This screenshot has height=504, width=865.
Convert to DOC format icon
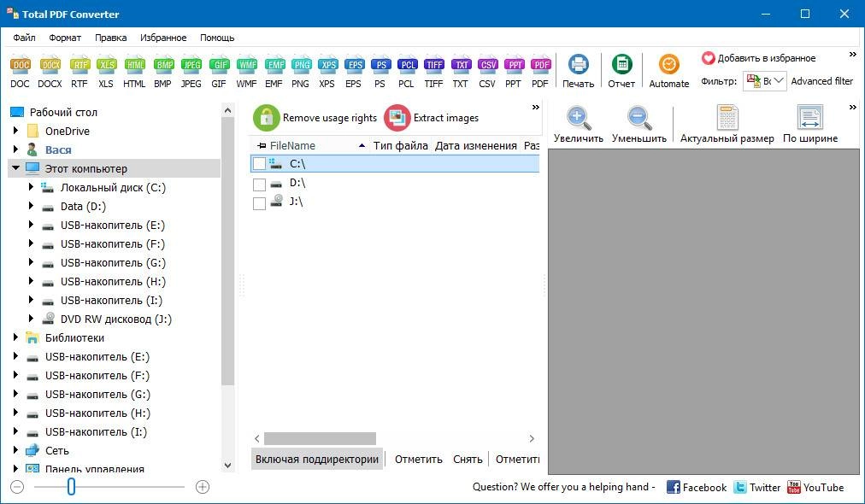click(21, 72)
